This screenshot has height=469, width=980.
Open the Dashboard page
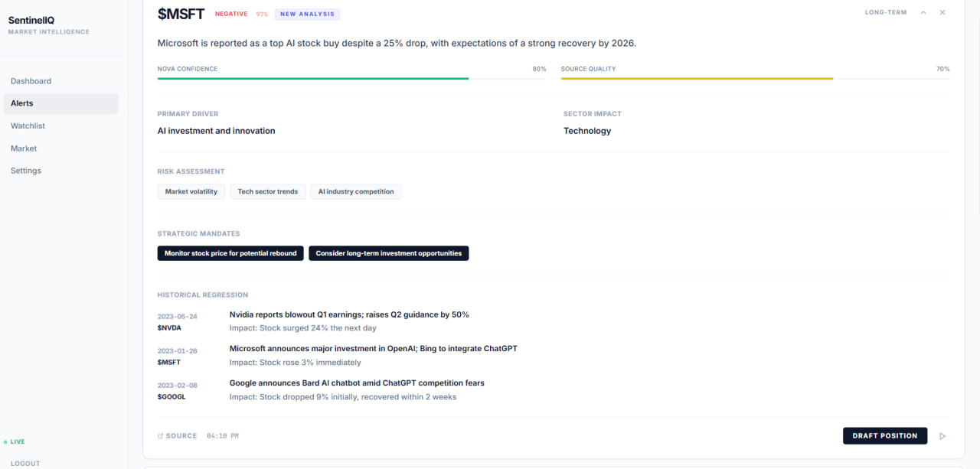(x=31, y=81)
